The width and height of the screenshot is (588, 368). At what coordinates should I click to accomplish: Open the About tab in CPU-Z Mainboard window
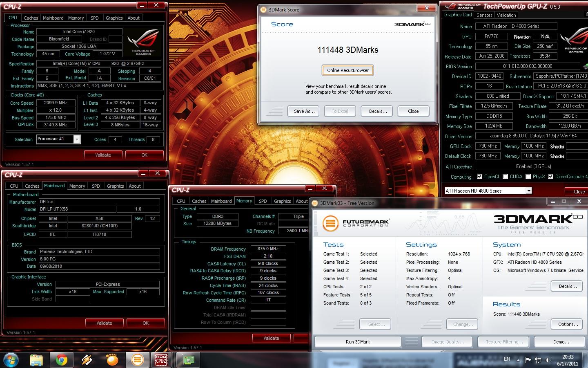click(x=135, y=186)
